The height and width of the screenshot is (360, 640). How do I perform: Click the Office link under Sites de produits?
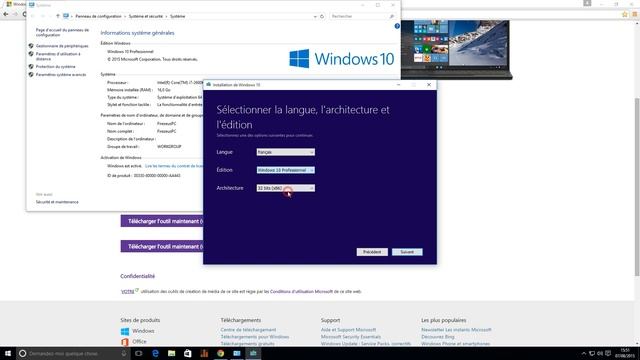(x=139, y=342)
